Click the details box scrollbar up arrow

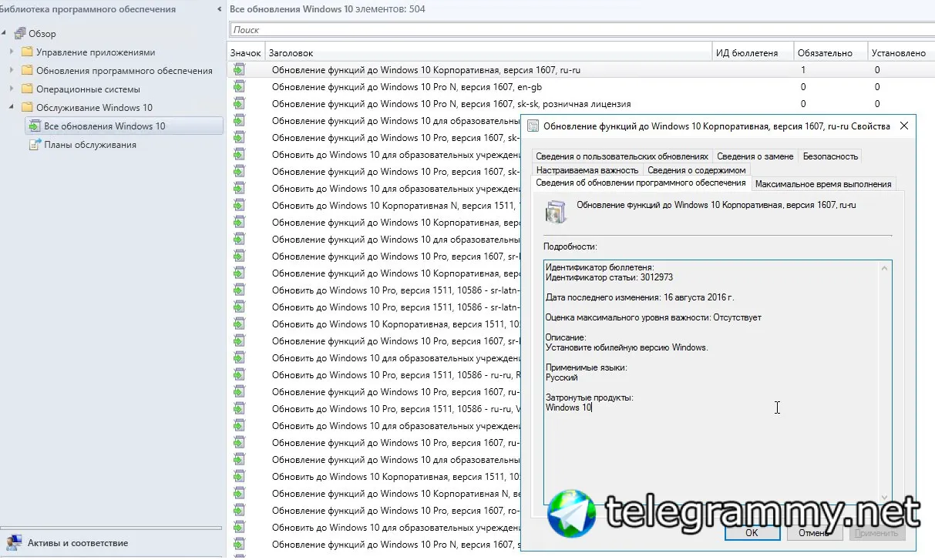click(885, 267)
